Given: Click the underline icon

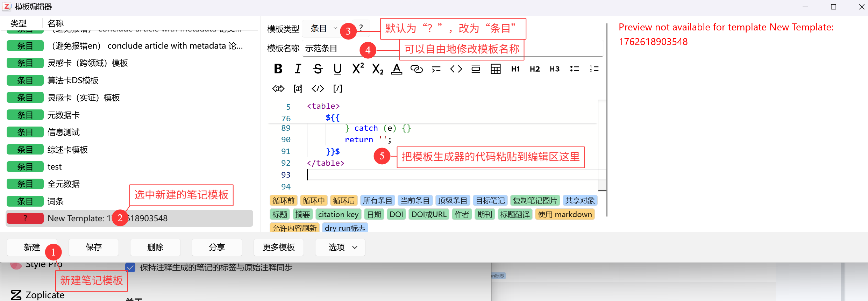Looking at the screenshot, I should tap(337, 69).
